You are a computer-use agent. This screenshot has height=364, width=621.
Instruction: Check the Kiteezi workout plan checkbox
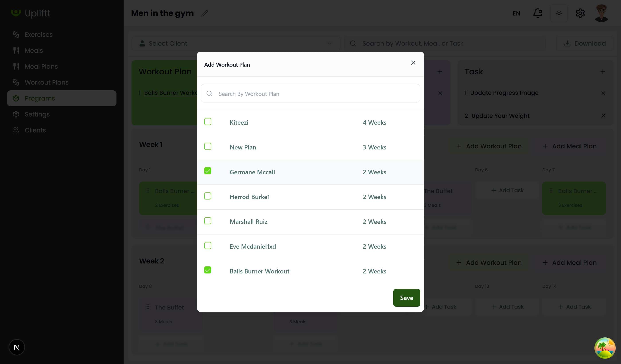[208, 122]
